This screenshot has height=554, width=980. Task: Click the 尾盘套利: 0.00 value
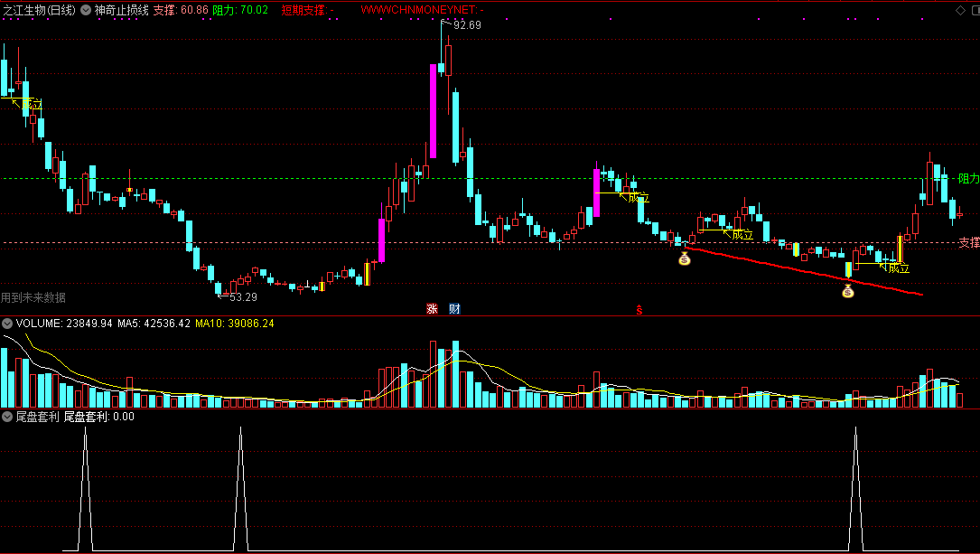pos(98,417)
